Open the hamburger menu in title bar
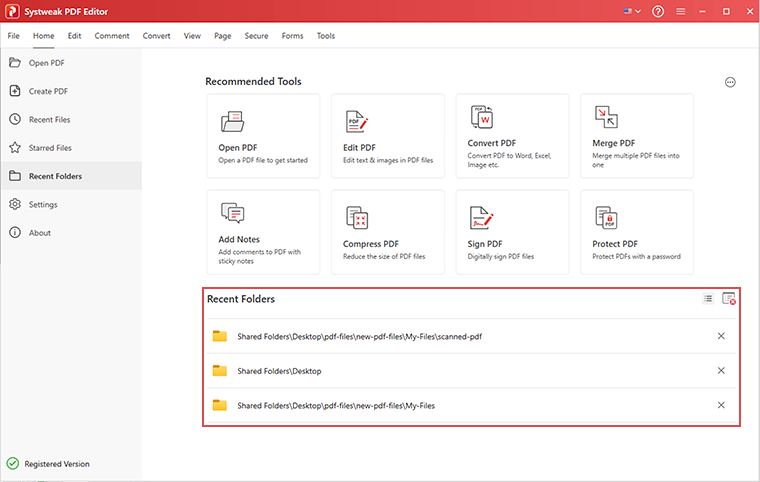Screen dimensions: 760x482 pyautogui.click(x=681, y=11)
